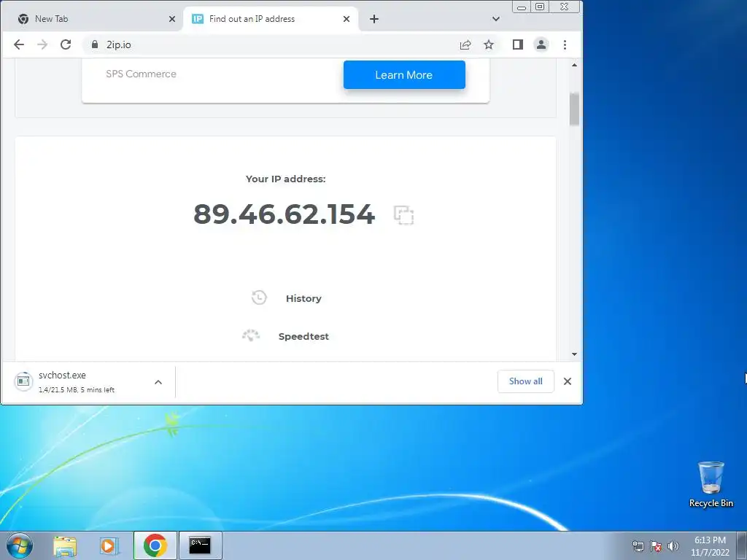Bookmark this page with the star
The height and width of the screenshot is (560, 747).
[489, 44]
